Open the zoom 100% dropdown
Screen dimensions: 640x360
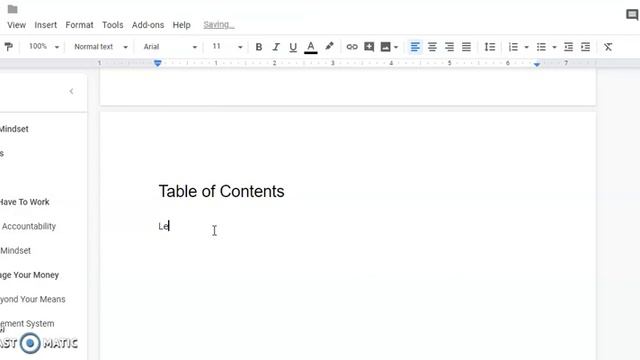click(44, 47)
